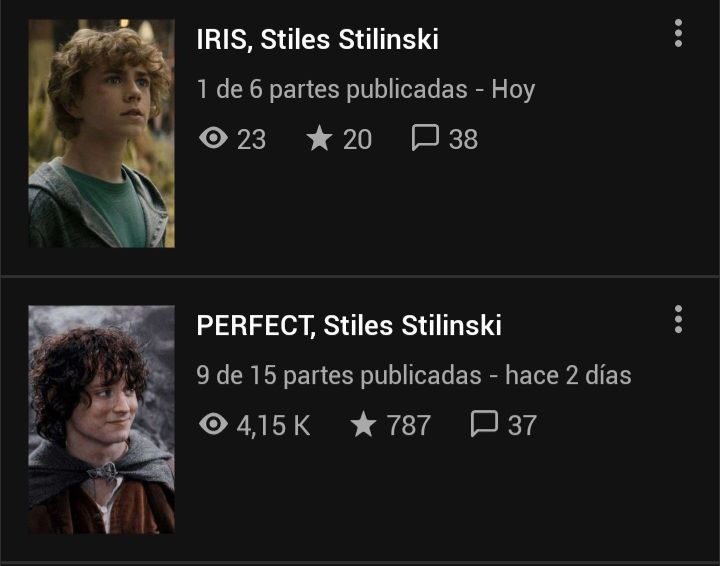Tap the votes star icon on PERFECT
This screenshot has height=566, width=720.
point(363,424)
